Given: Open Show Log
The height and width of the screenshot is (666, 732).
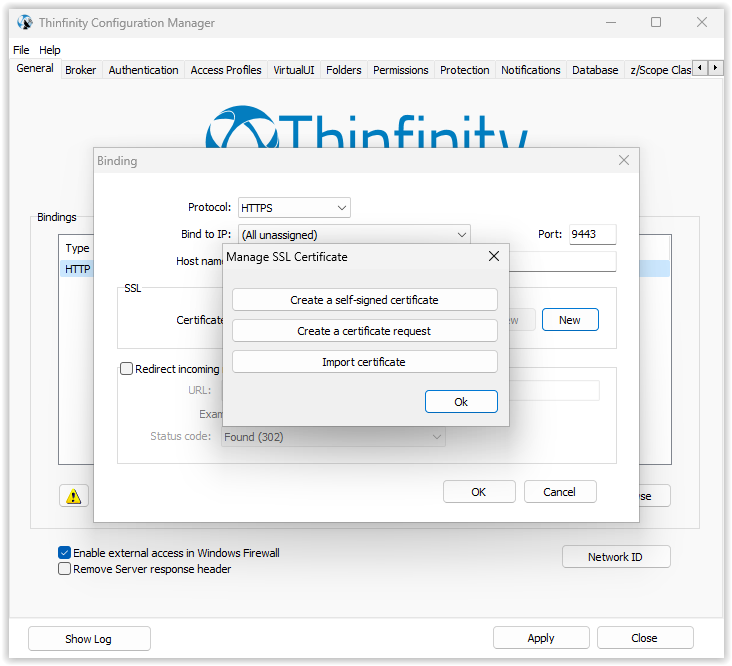Looking at the screenshot, I should click(x=89, y=638).
